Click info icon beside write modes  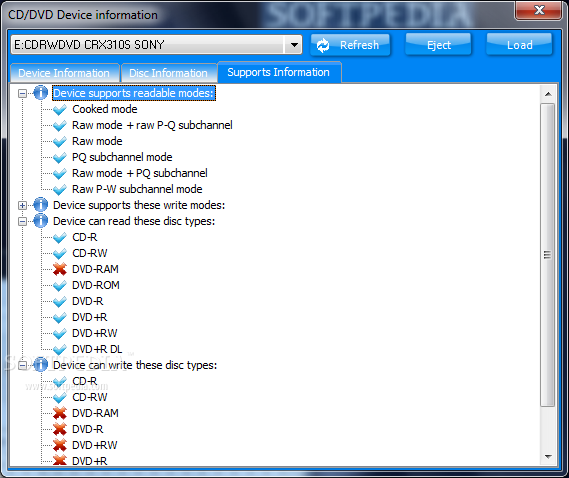click(x=41, y=205)
